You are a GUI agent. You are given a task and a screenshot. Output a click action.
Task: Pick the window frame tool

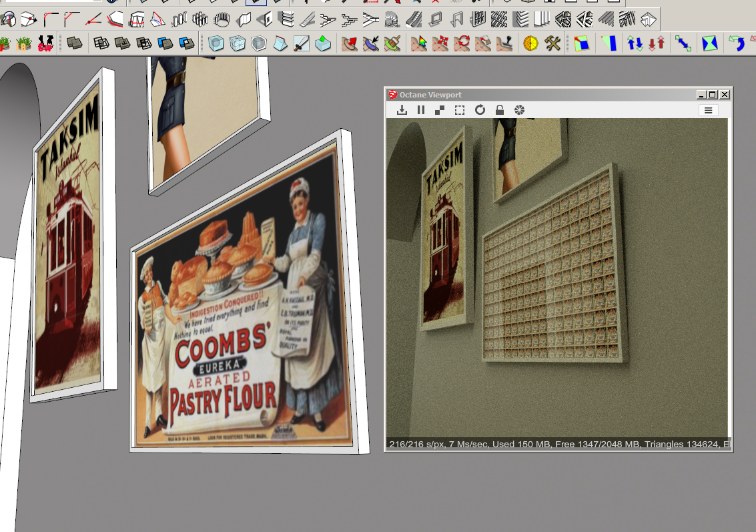(435, 19)
